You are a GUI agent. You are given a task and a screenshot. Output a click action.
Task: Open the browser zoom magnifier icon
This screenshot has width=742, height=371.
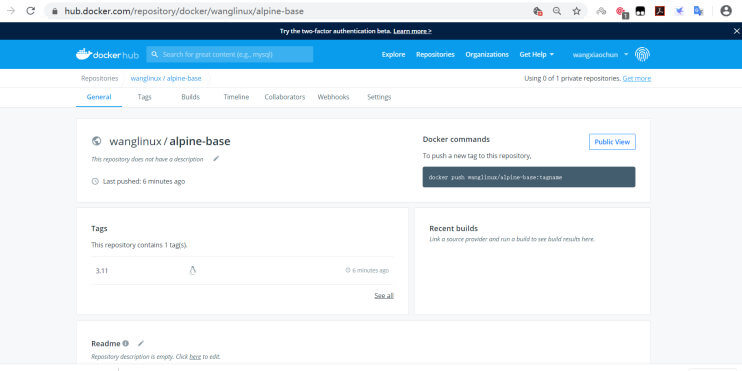click(557, 11)
